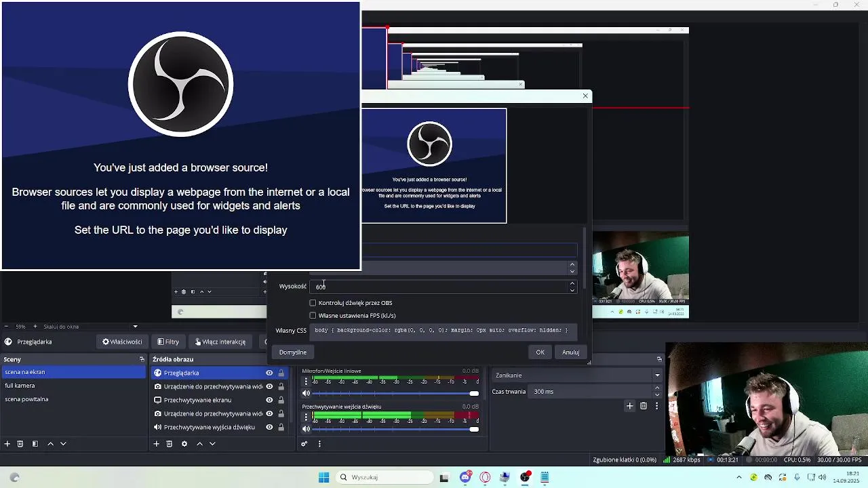This screenshot has height=488, width=868.
Task: Open Windows Start menu
Action: point(323,477)
